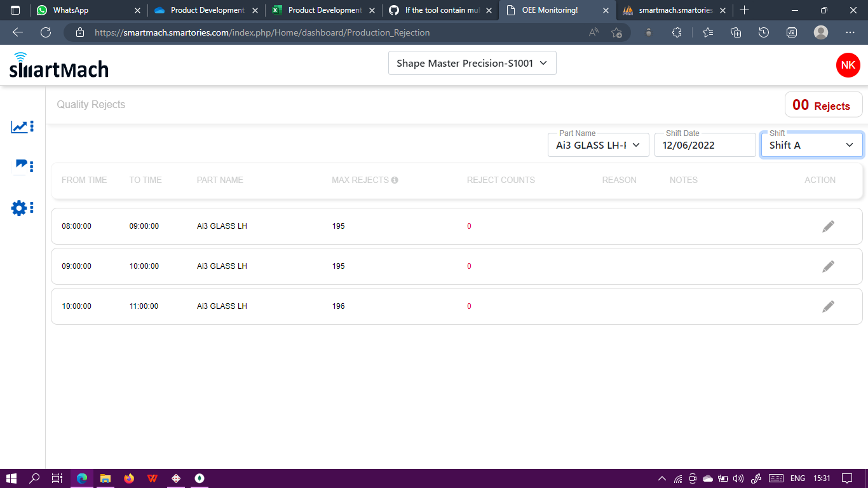Screen dimensions: 868x488
Task: Launch Firefox from the taskbar
Action: [129, 478]
